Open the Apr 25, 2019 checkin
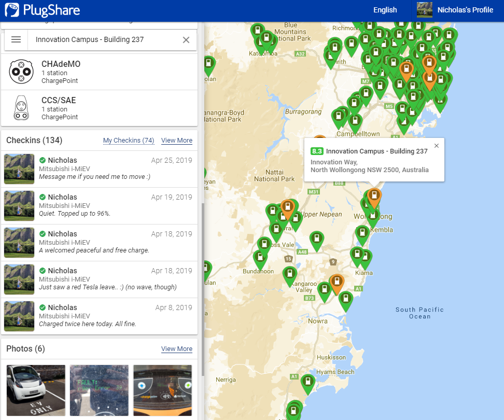This screenshot has height=420, width=504. 100,169
